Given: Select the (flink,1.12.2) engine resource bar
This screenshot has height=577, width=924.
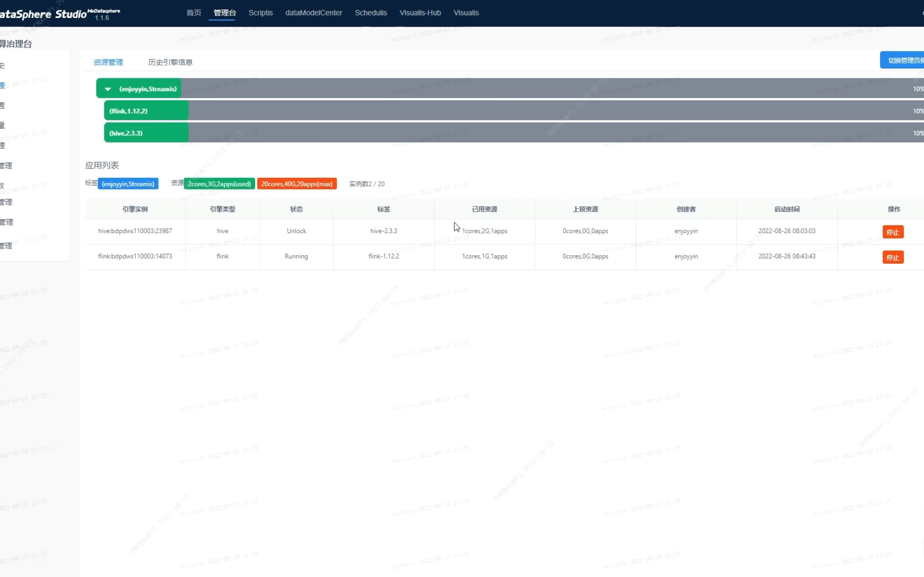Looking at the screenshot, I should coord(146,111).
